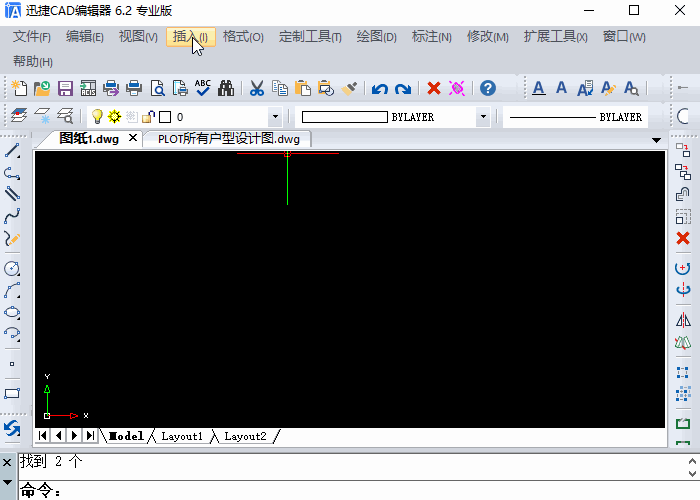Image resolution: width=700 pixels, height=500 pixels.
Task: Click the Undo arrow icon
Action: point(380,88)
